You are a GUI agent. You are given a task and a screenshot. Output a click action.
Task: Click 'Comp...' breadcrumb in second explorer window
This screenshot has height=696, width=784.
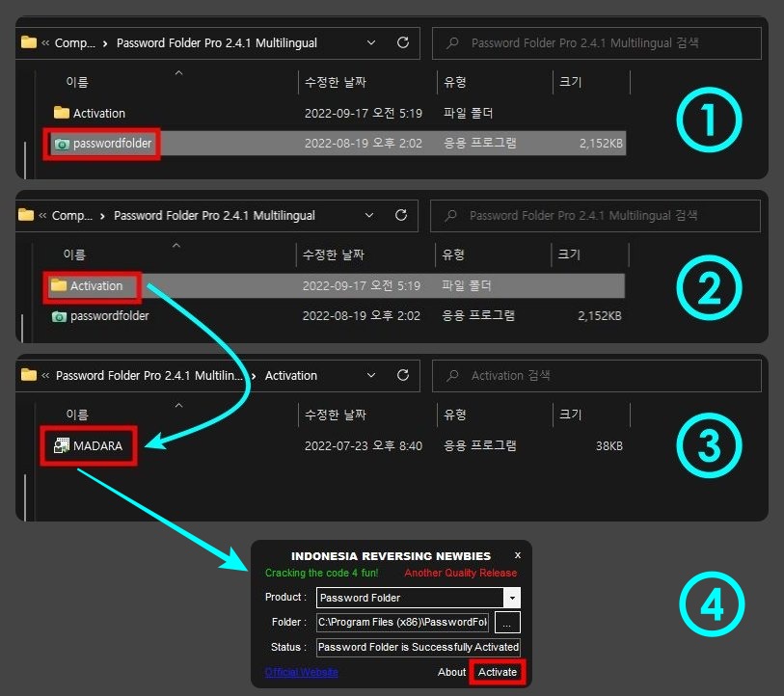pos(72,216)
